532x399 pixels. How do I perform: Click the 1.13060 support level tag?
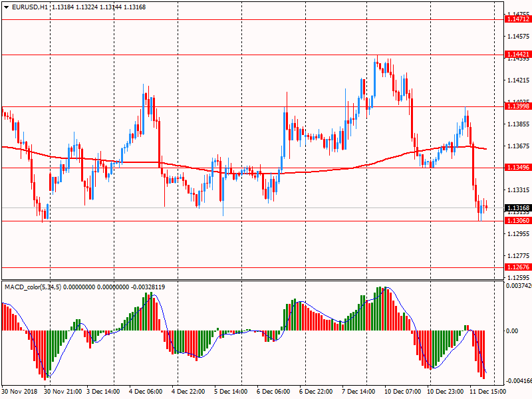coord(517,220)
